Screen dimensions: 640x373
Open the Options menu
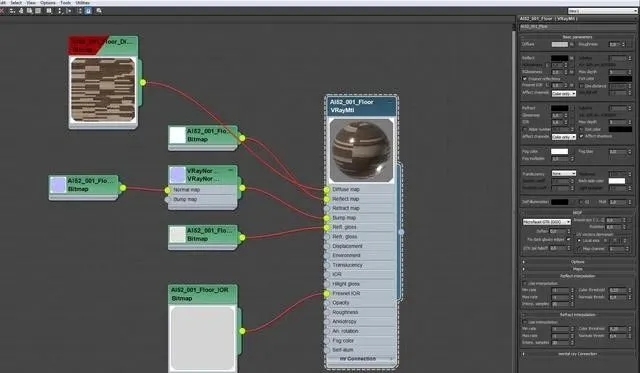point(48,2)
